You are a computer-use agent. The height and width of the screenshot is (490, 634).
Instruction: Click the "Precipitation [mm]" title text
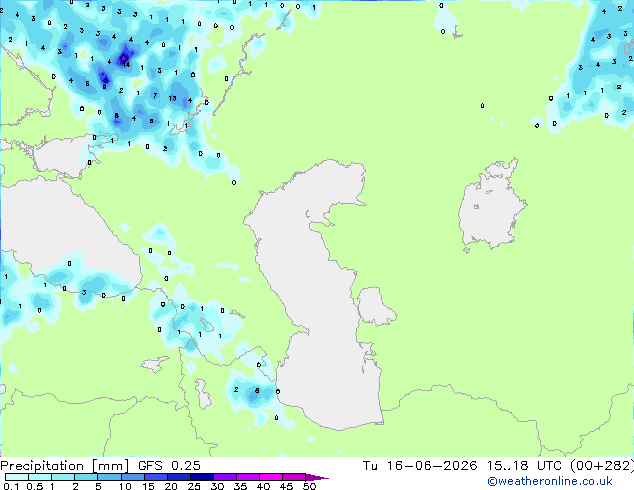[x=65, y=466]
